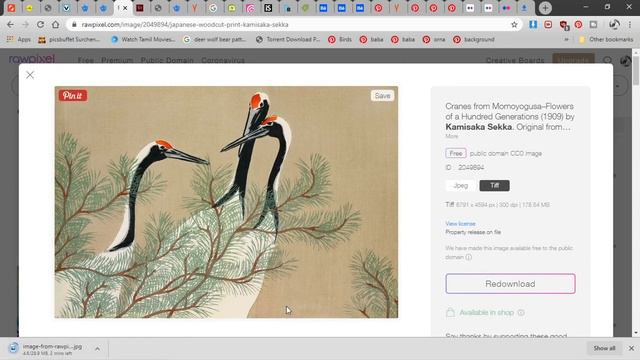Expand the download item options chevron
The image size is (640, 360).
[x=98, y=349]
